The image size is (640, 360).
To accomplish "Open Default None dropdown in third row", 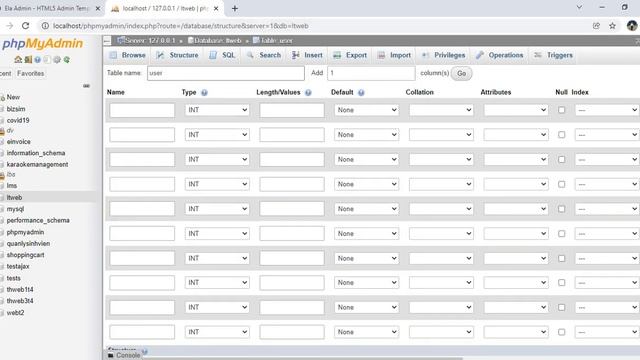I will click(366, 159).
